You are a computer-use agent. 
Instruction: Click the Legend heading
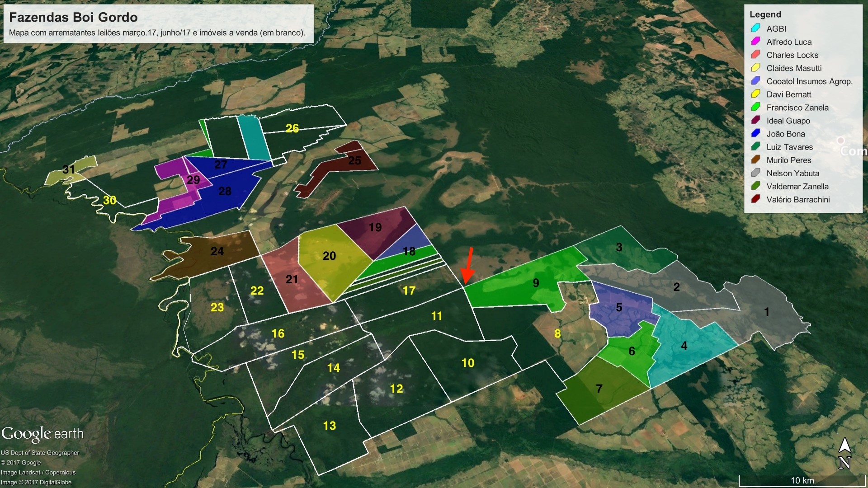click(x=765, y=14)
